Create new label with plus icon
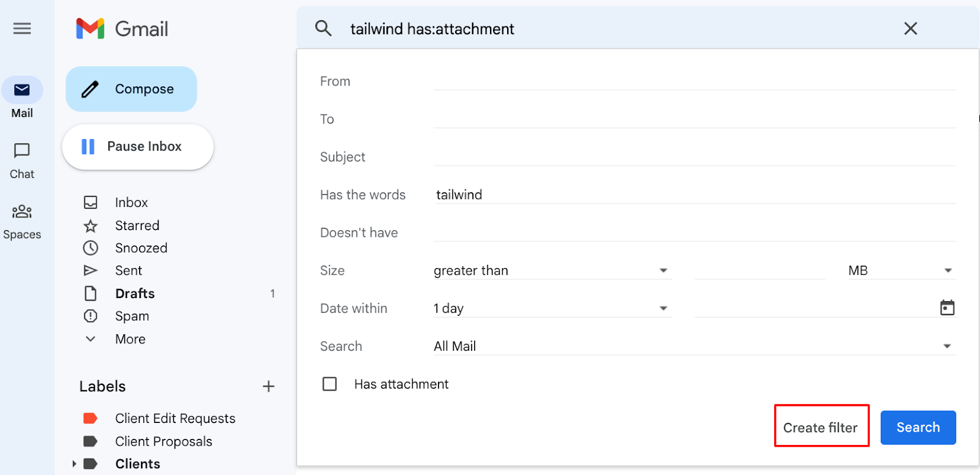Screen dimensions: 980x475 click(x=268, y=386)
